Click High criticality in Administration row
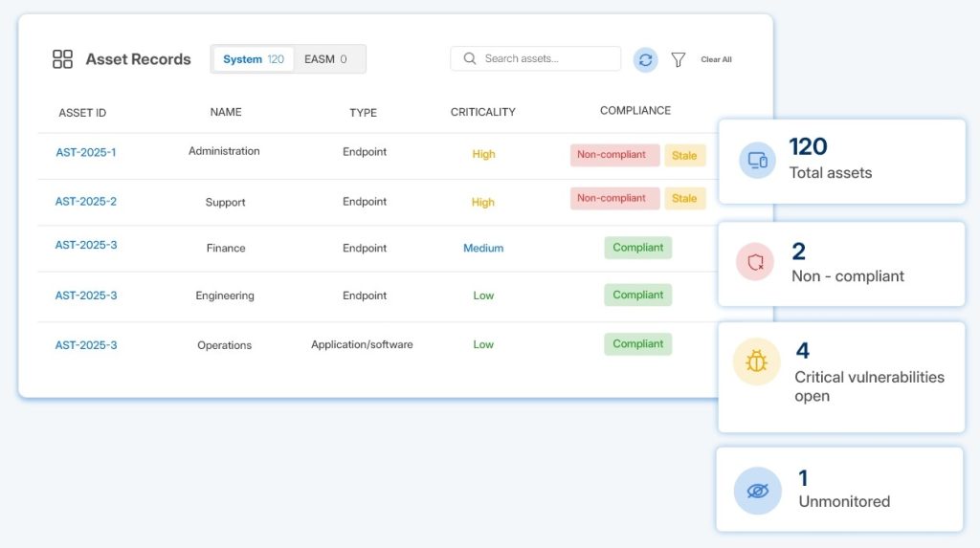This screenshot has width=980, height=548. tap(483, 154)
